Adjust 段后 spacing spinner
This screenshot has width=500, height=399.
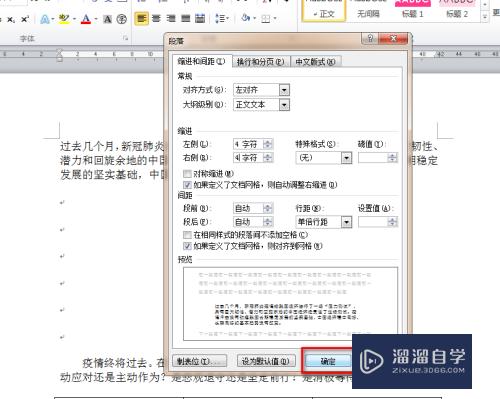pyautogui.click(x=268, y=222)
